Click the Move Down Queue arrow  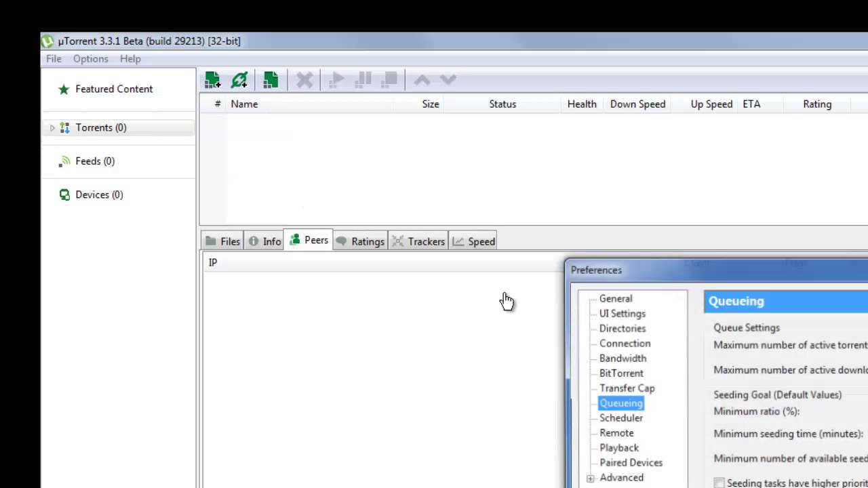448,80
